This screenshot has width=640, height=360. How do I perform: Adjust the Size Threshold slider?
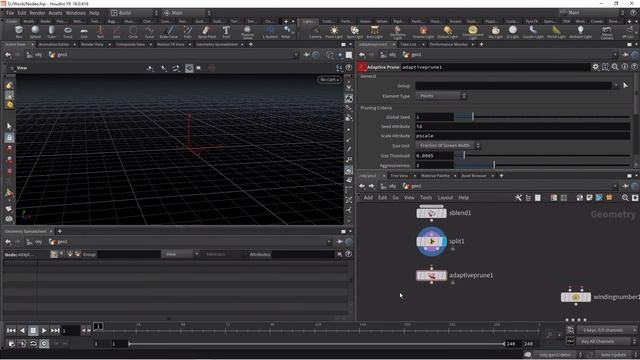click(542, 156)
